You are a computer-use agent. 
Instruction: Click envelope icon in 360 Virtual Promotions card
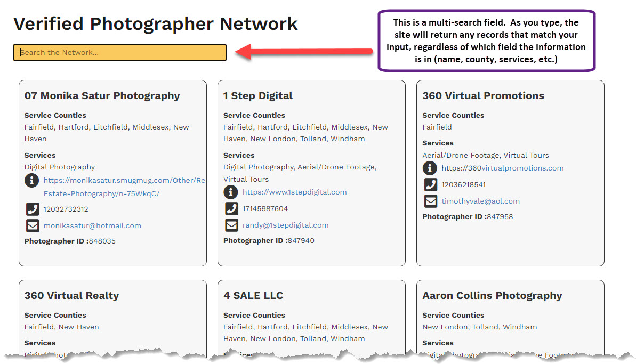coord(430,201)
